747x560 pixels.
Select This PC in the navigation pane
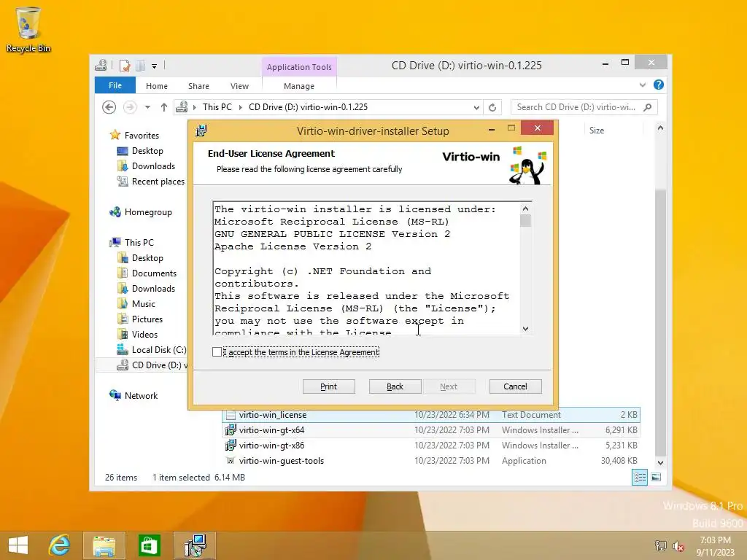pyautogui.click(x=139, y=242)
